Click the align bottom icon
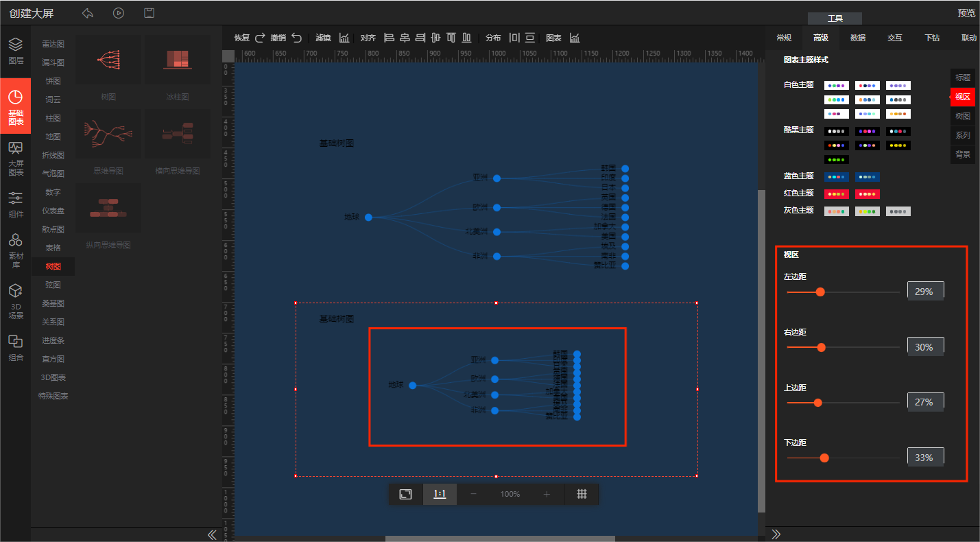This screenshot has height=542, width=980. point(466,38)
